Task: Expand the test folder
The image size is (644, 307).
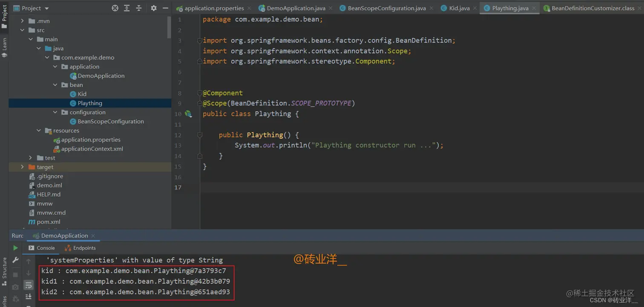Action: point(31,158)
